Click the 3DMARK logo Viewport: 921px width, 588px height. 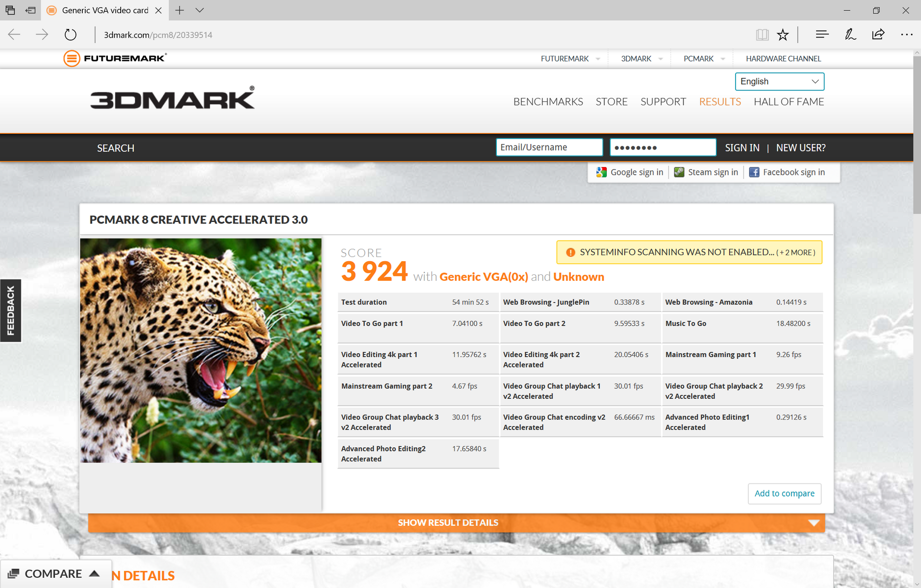(173, 98)
